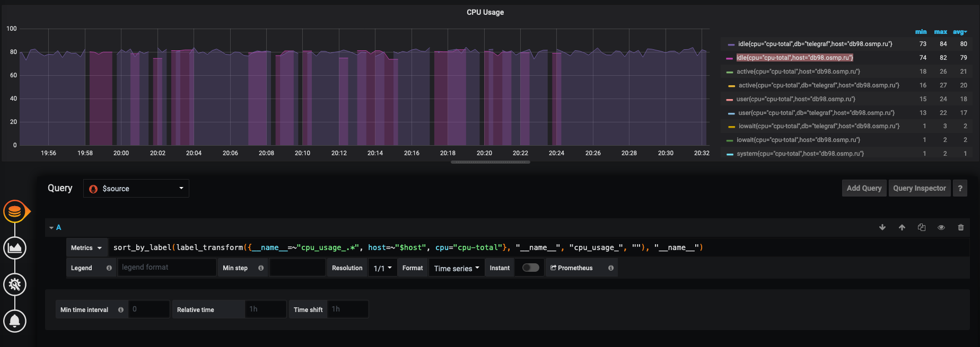Click the Min step info icon
Image resolution: width=980 pixels, height=347 pixels.
261,268
